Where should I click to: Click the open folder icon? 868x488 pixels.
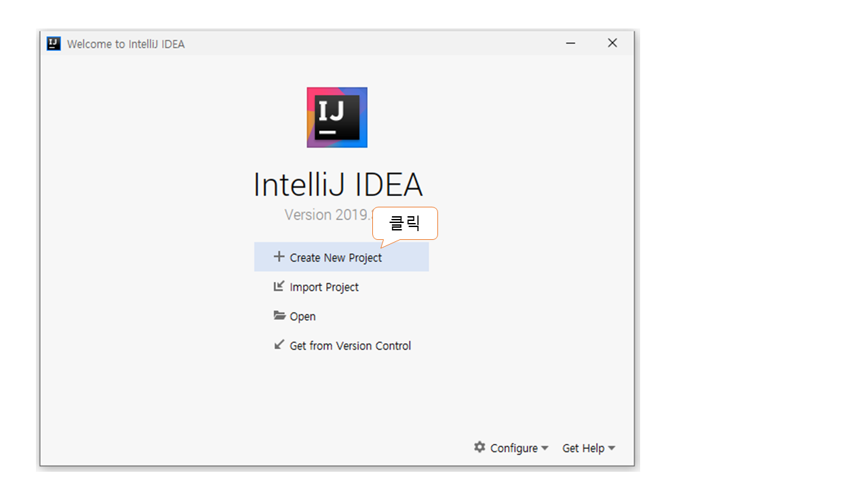pos(279,316)
